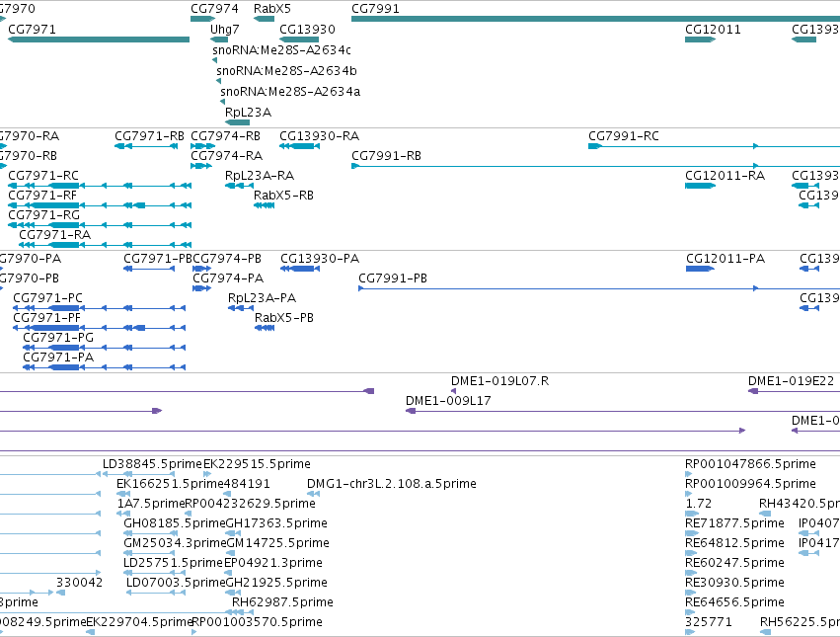Select the GH08185.5prime EST
The image size is (840, 637).
(x=151, y=533)
